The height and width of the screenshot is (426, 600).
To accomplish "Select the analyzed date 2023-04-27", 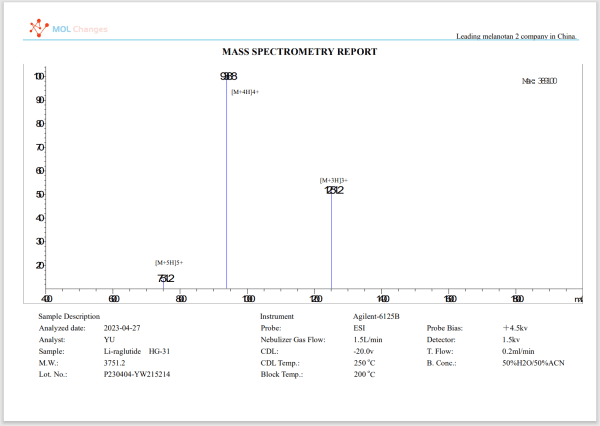I will click(124, 328).
